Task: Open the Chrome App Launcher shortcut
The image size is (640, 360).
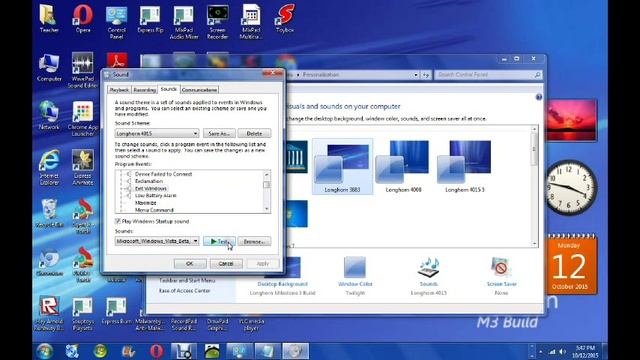Action: [83, 119]
